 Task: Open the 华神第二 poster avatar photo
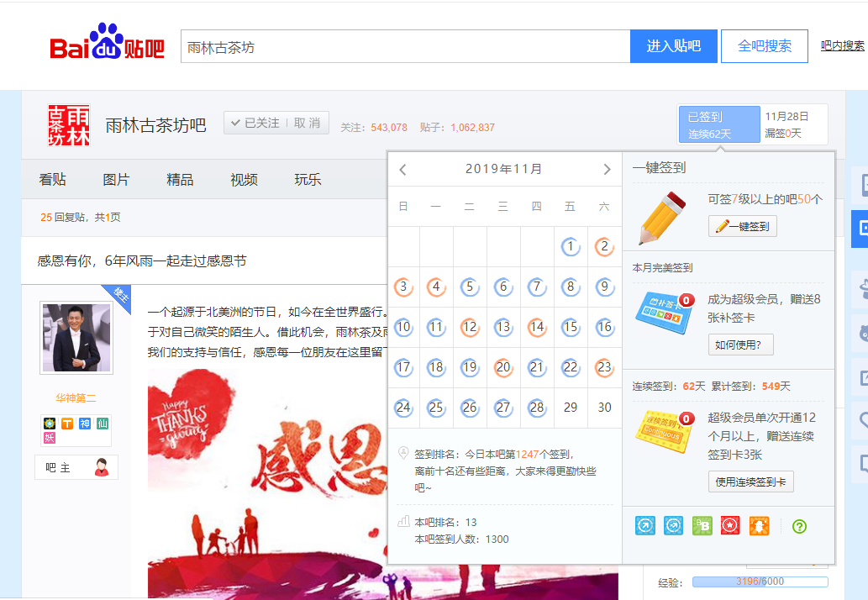coord(76,338)
